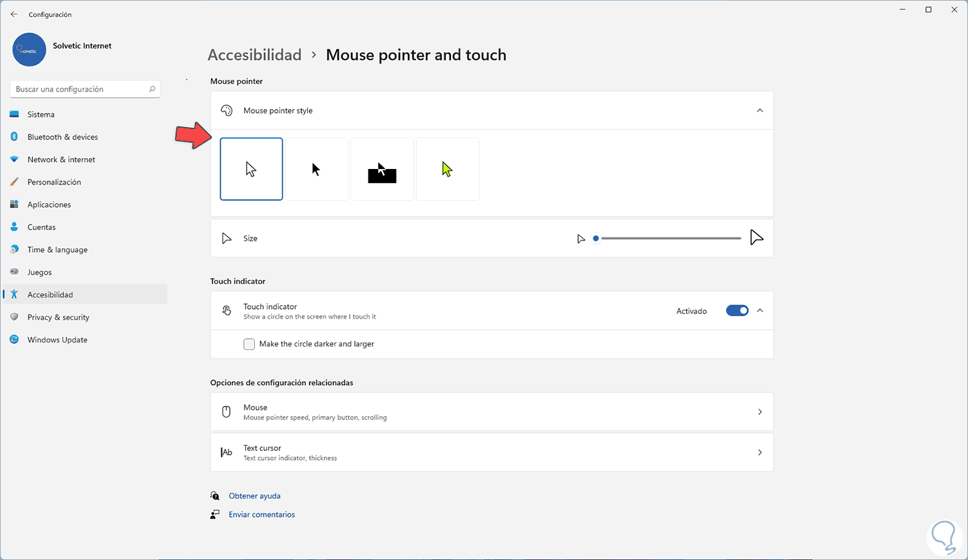Collapse the Mouse pointer style section
The image size is (968, 560).
760,110
